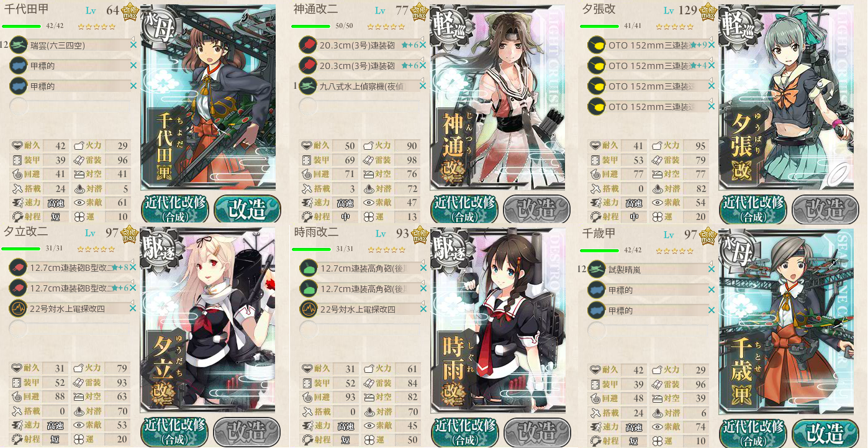Select the Jintsu Kai Ni card image
This screenshot has height=448, width=868.
(x=497, y=97)
